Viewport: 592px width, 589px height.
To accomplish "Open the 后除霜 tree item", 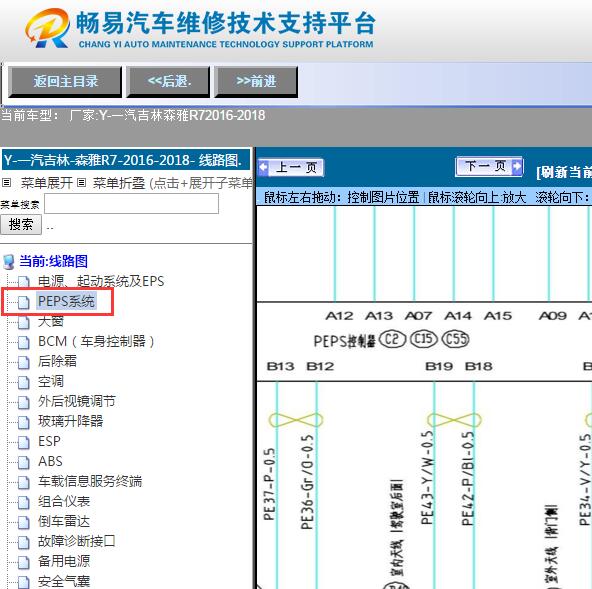I will click(x=57, y=361).
